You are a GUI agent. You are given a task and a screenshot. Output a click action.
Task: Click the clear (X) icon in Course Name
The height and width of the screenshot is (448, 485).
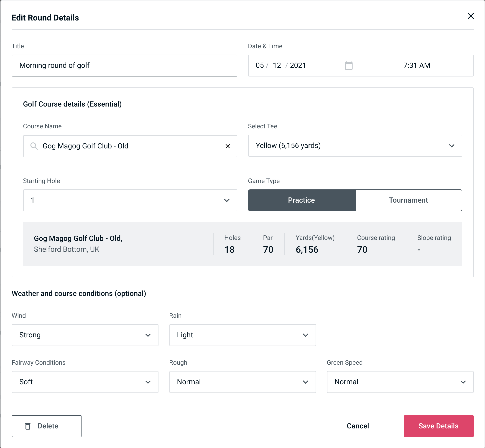coord(228,146)
